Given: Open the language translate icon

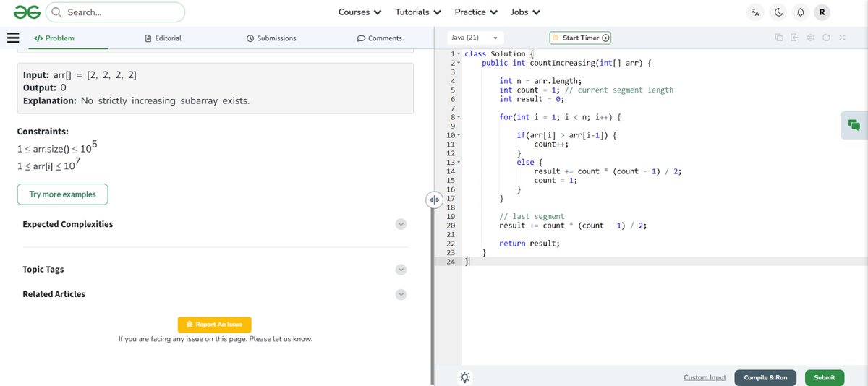Looking at the screenshot, I should 756,12.
